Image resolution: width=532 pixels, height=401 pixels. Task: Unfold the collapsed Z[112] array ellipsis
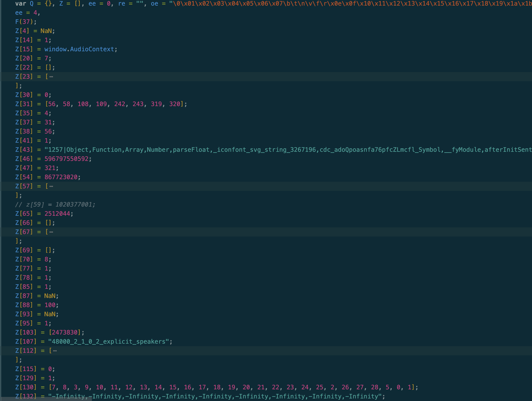55,351
